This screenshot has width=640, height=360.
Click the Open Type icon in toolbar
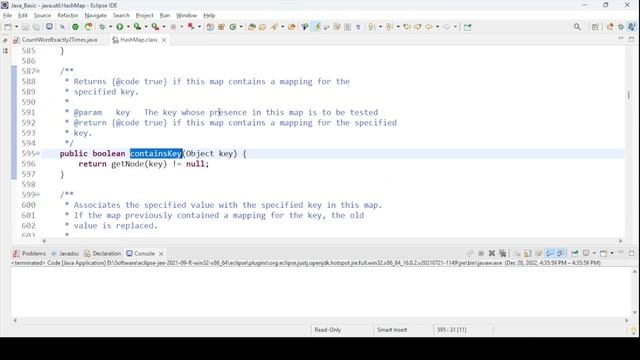pyautogui.click(x=252, y=27)
